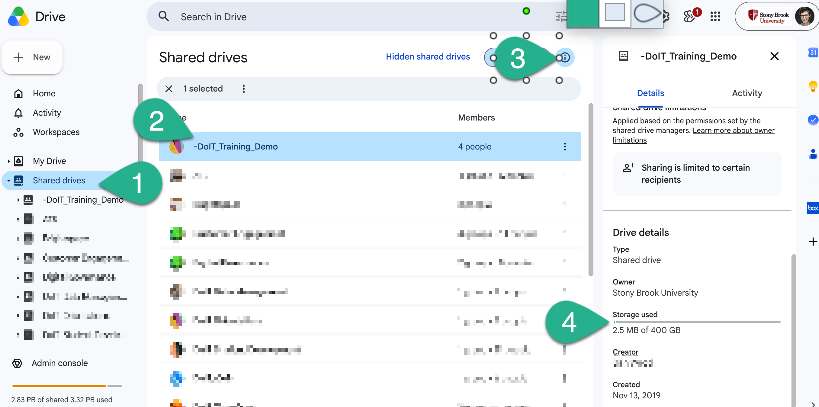Expand -DoIT_Training_Demo arrow in sidebar tree

tap(18, 200)
